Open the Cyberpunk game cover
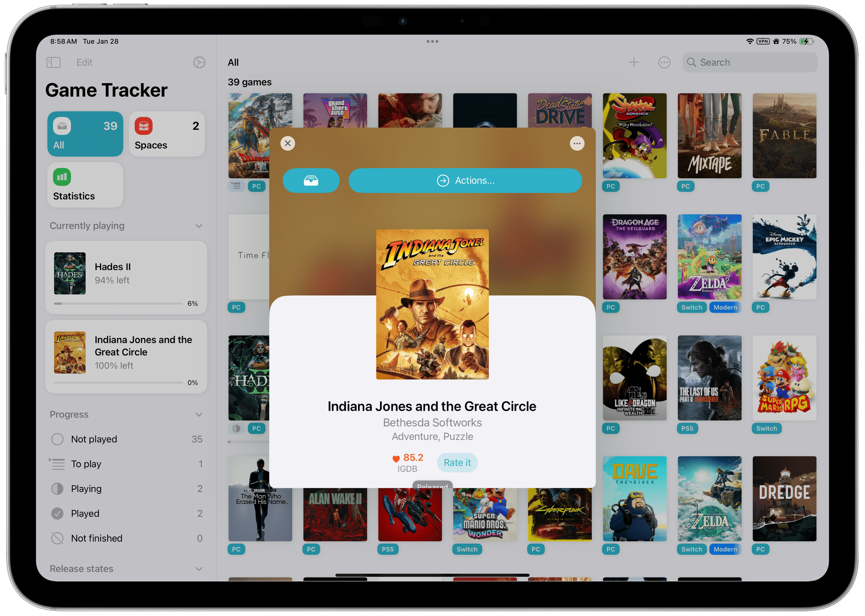This screenshot has height=616, width=865. point(560,515)
